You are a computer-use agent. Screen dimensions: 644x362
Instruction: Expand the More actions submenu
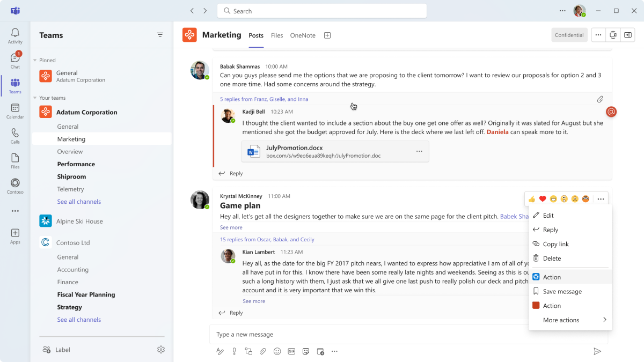(x=570, y=320)
